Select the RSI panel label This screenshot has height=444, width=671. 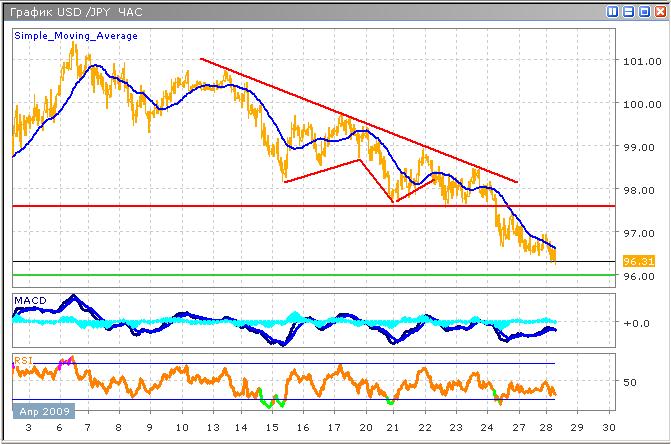click(22, 358)
